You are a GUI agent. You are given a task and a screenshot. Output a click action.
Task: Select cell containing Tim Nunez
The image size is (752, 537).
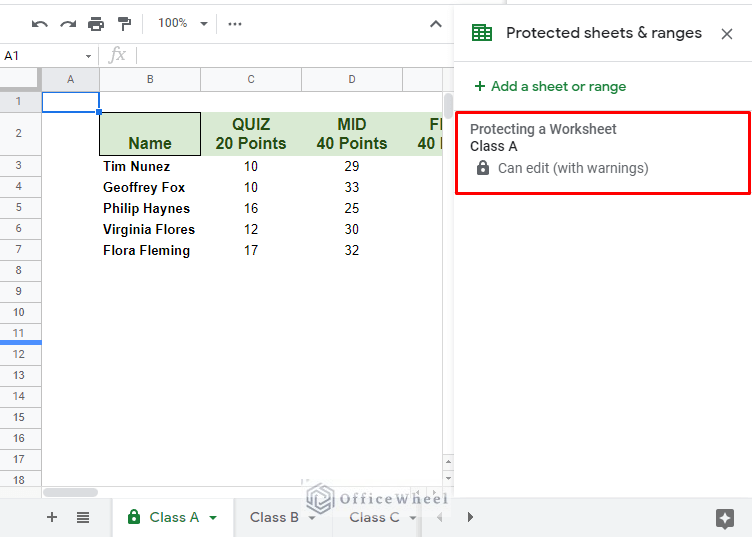pos(149,166)
